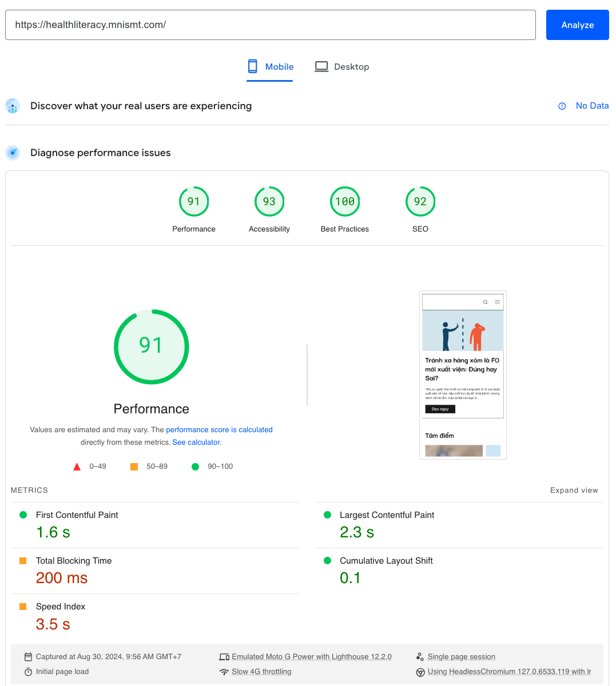Click the large Performance 91 gauge
The width and height of the screenshot is (616, 686).
(152, 347)
